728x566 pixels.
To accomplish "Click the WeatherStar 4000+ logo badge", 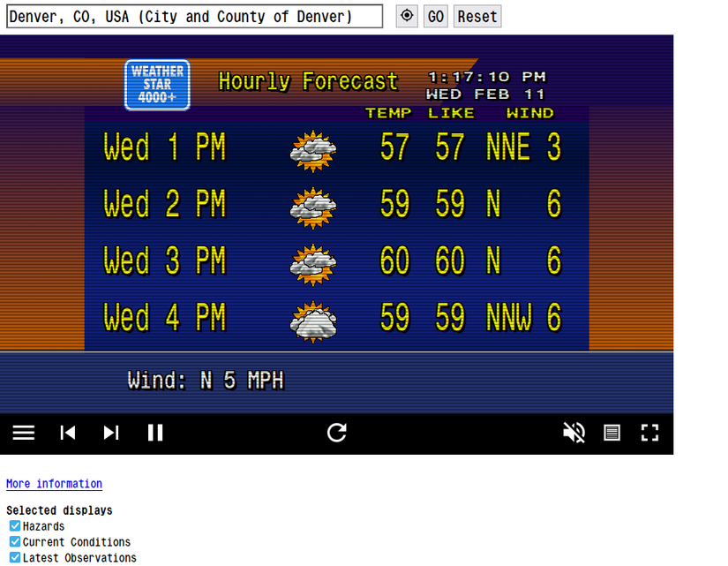I will tap(156, 85).
